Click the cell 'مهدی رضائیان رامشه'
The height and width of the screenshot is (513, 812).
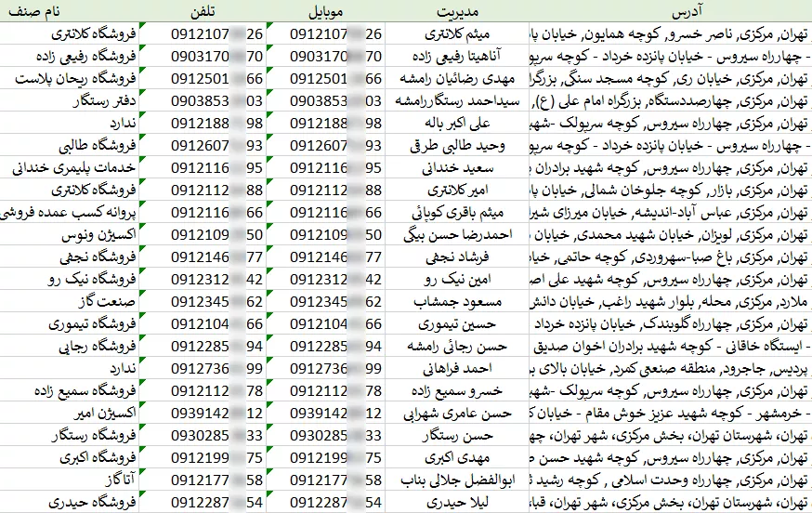pos(457,78)
